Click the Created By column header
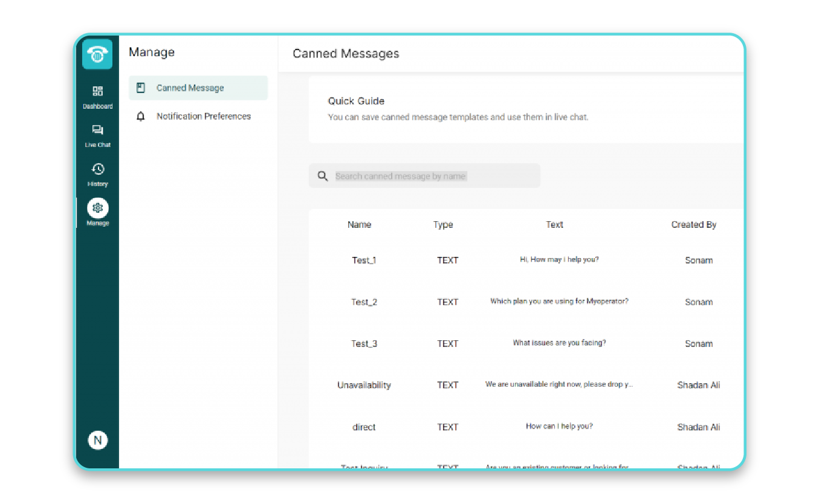This screenshot has width=819, height=504. tap(694, 225)
